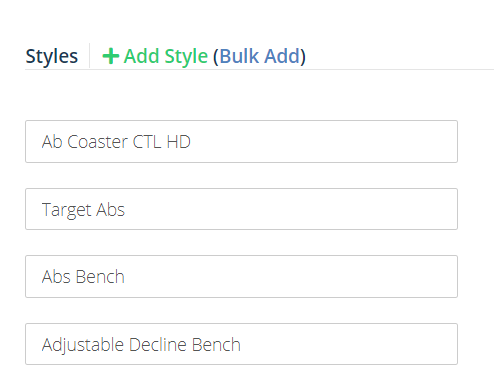
Task: Click empty right area of Ab Coaster field
Action: pos(333,142)
